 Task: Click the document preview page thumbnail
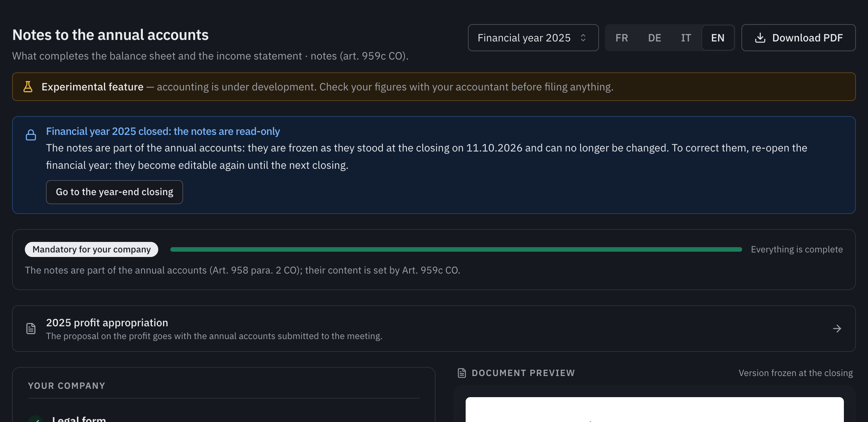pyautogui.click(x=654, y=410)
